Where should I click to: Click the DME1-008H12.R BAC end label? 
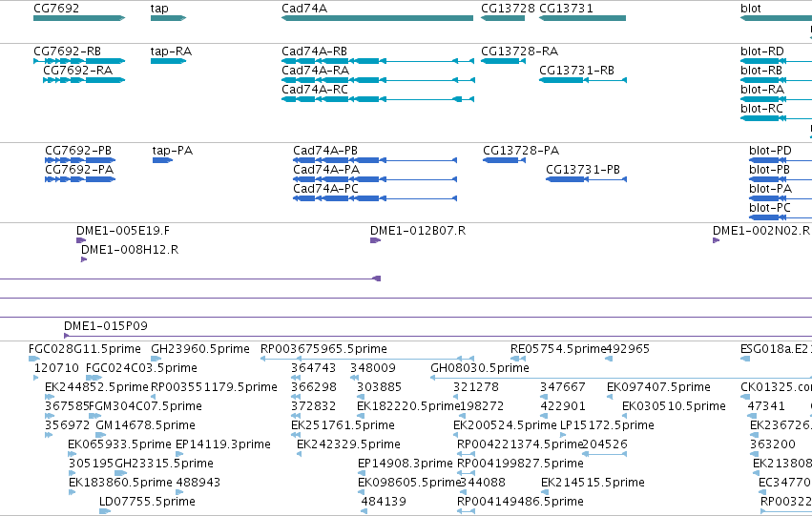tap(130, 250)
